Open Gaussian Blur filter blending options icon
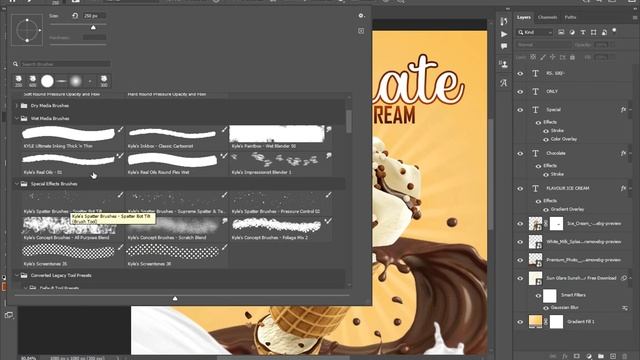 [x=625, y=308]
